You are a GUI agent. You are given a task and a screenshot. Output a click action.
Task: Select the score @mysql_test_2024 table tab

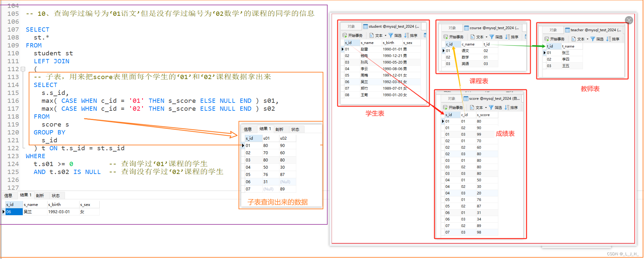point(492,99)
